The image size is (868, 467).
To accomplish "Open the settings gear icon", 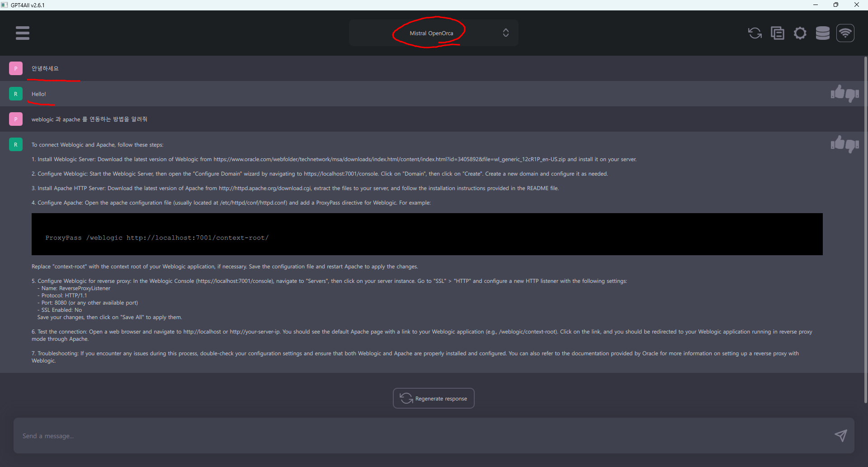I will point(800,33).
